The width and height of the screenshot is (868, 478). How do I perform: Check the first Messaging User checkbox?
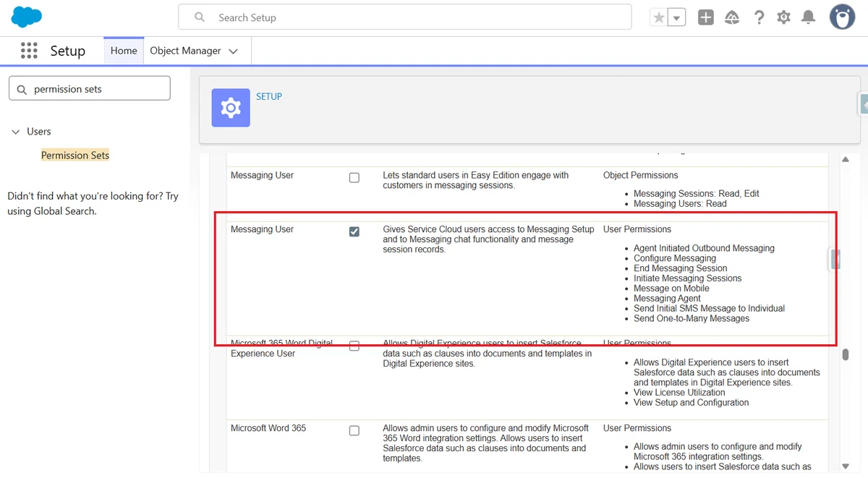[x=354, y=178]
